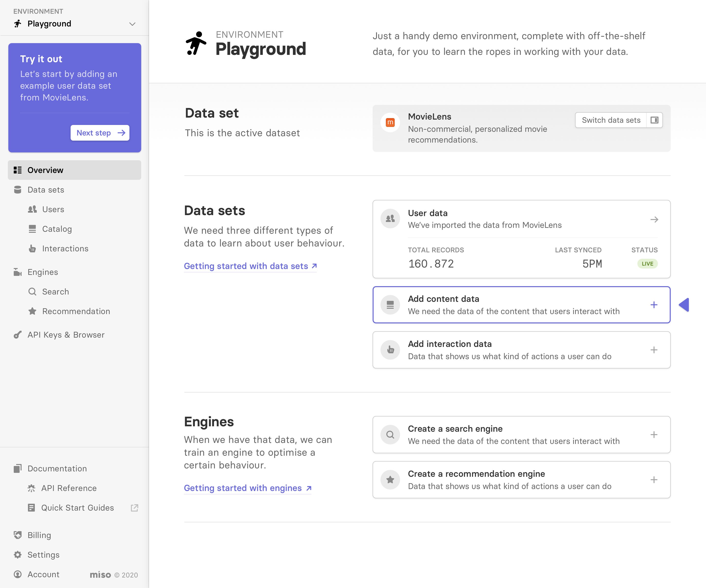Click the Add interaction data card title
Screen dimensions: 706x588
click(x=450, y=344)
